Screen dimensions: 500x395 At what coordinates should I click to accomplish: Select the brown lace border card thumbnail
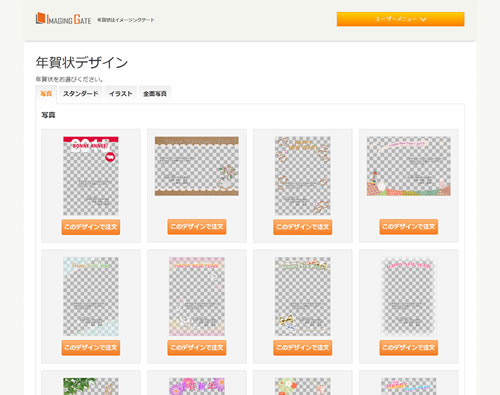tap(197, 166)
